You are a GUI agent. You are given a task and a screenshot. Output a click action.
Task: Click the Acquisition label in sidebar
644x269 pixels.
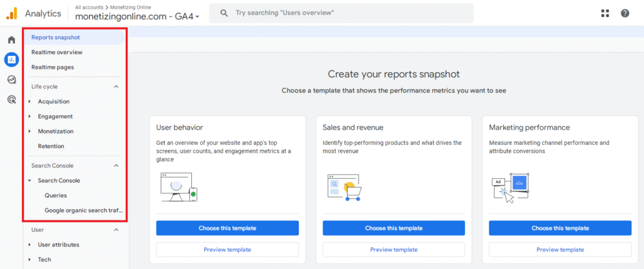tap(54, 101)
